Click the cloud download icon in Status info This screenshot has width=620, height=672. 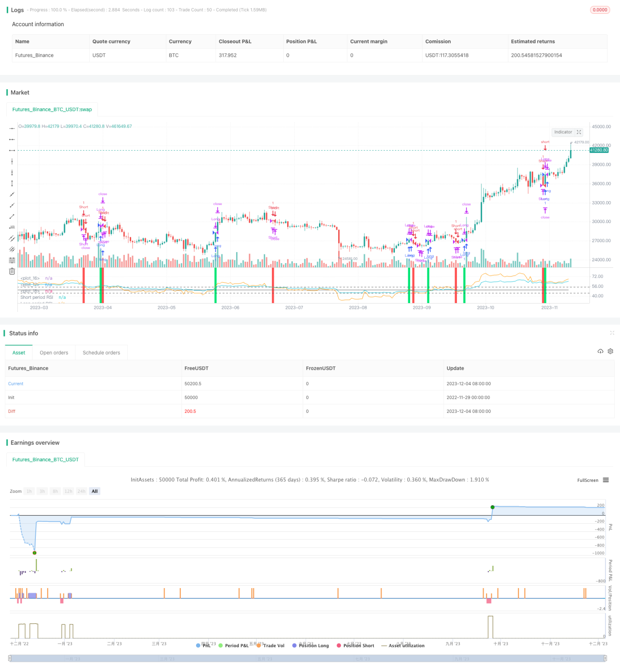[x=600, y=351]
